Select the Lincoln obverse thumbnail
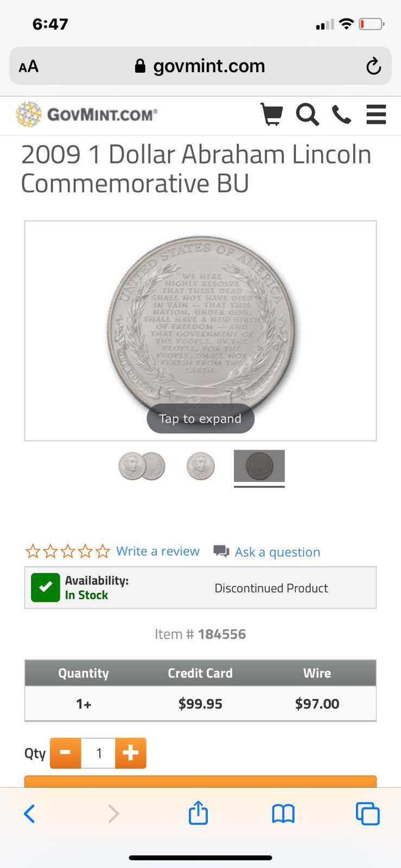401x868 pixels. [x=201, y=467]
